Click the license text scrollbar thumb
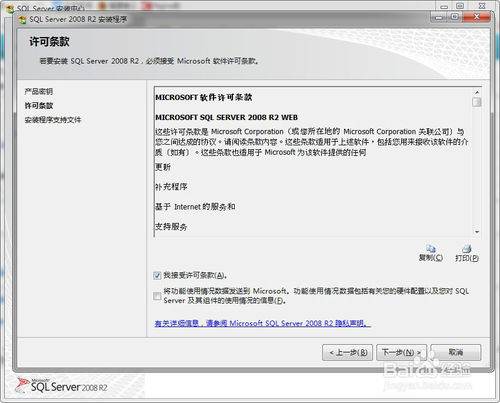 pyautogui.click(x=477, y=102)
